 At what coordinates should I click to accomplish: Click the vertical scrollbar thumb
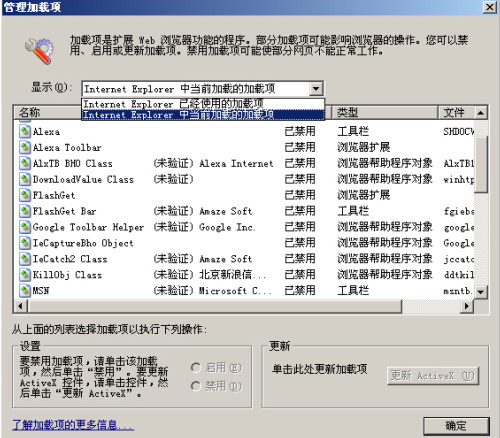(x=480, y=164)
